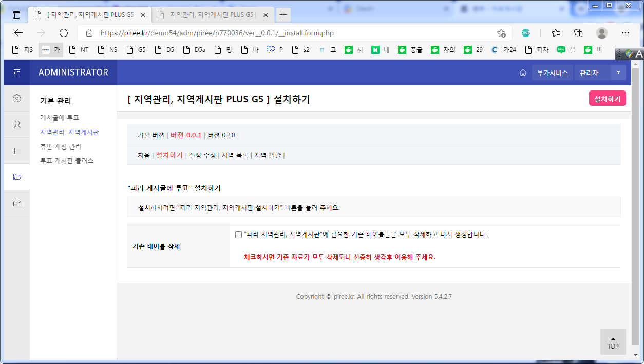The image size is (644, 364).
Task: Click the pink 설치하기 button
Action: tap(607, 99)
